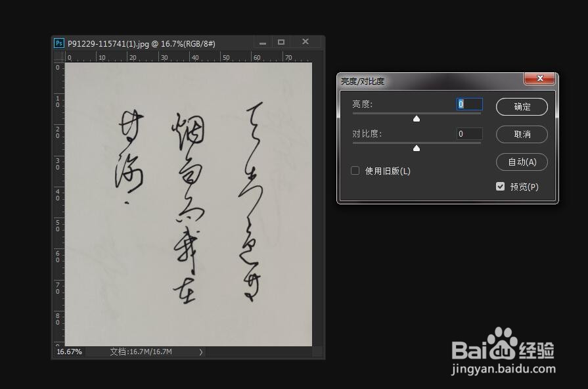
Task: Maximize the P91229-115741 document window
Action: [x=281, y=42]
